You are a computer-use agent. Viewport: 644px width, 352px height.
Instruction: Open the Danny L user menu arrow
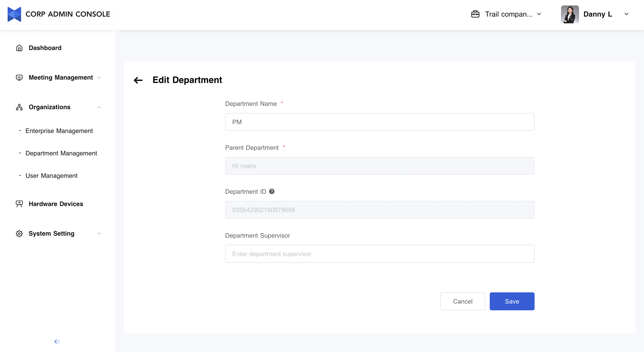pos(626,14)
